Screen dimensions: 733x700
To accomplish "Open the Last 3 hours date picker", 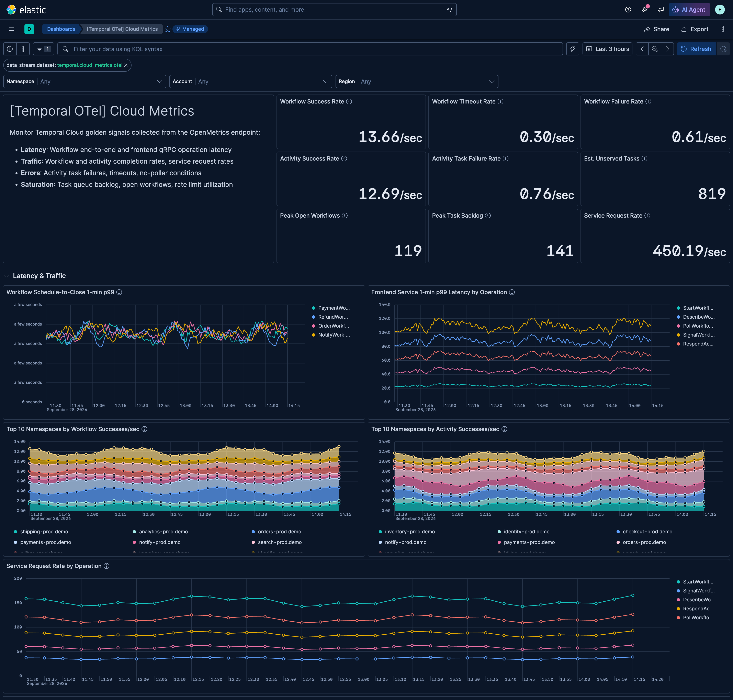I will [607, 49].
